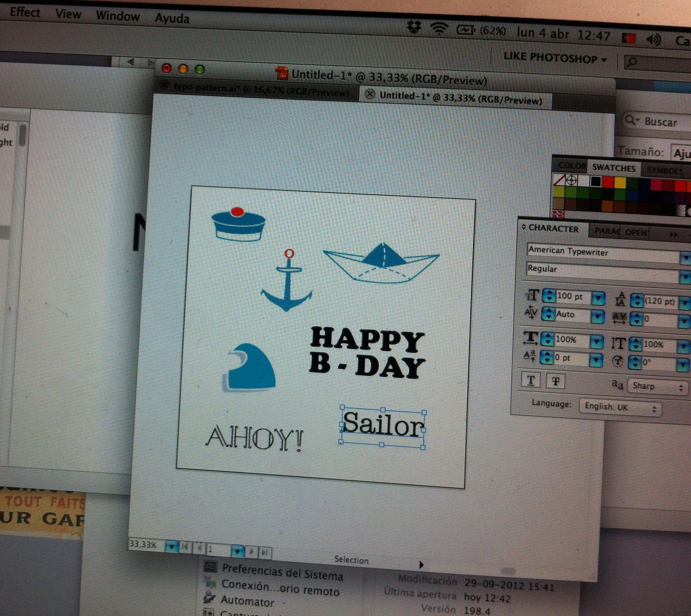Open the zoom level 33,33% dropdown
Screen dimensions: 691x616
(x=171, y=546)
